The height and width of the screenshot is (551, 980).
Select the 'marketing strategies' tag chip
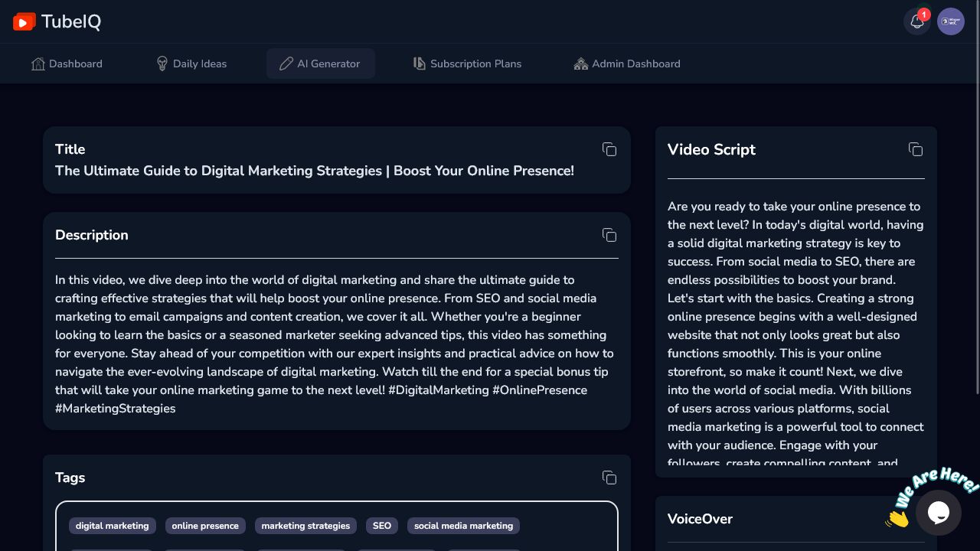(x=305, y=526)
